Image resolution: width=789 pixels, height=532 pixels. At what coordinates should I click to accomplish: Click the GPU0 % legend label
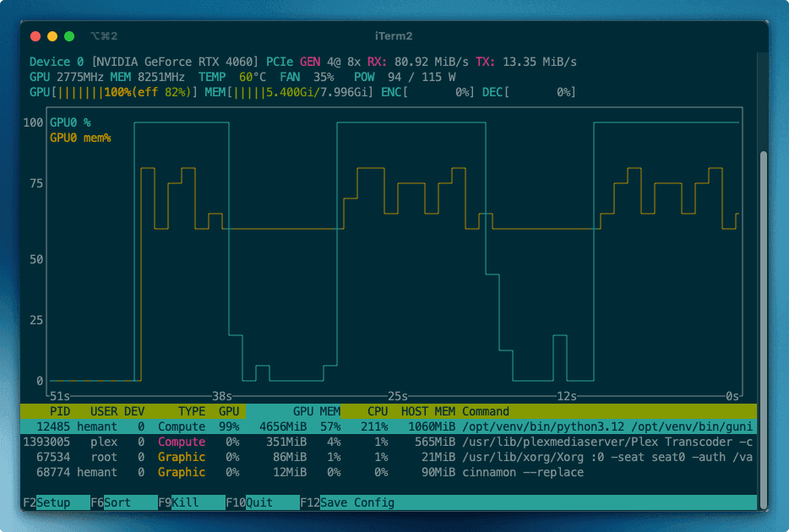[70, 122]
